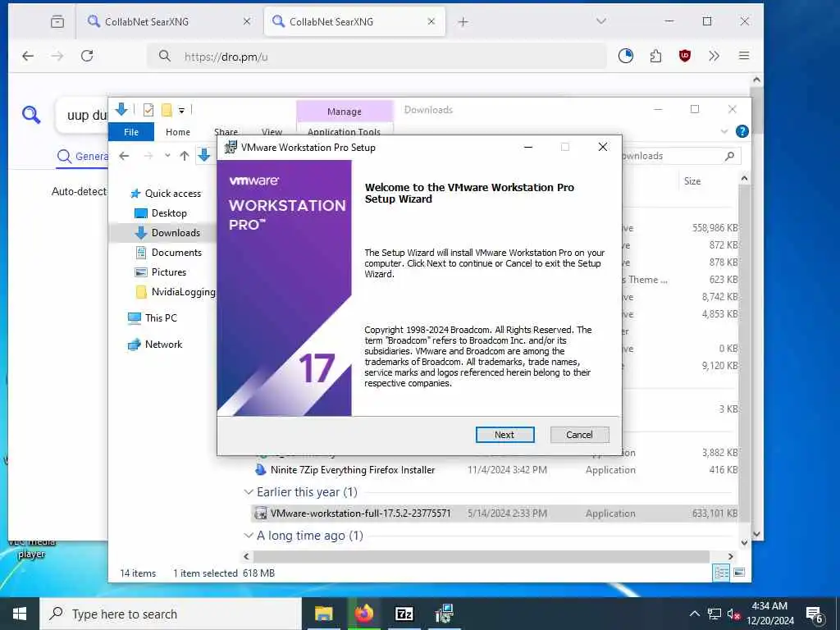This screenshot has width=840, height=630.
Task: Click VMware installer taskbar icon
Action: 444,614
